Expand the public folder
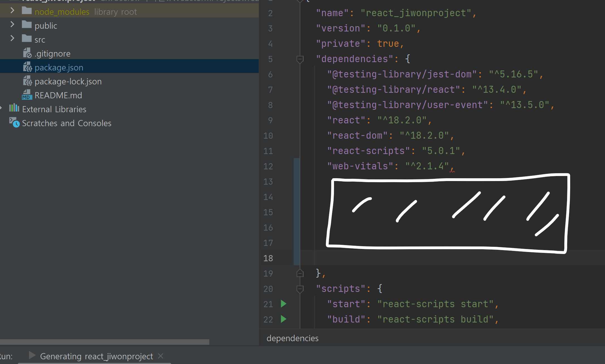This screenshot has height=364, width=605. pyautogui.click(x=12, y=25)
